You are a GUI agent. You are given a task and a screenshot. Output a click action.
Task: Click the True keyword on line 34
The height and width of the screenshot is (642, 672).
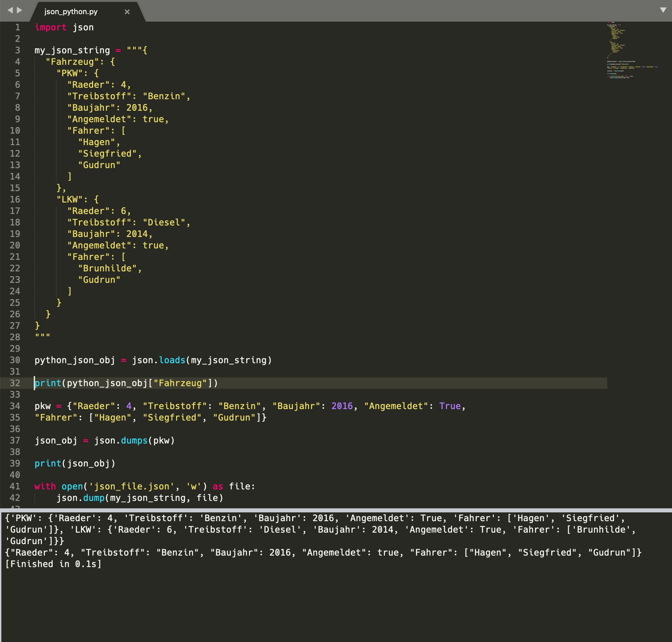(x=450, y=406)
